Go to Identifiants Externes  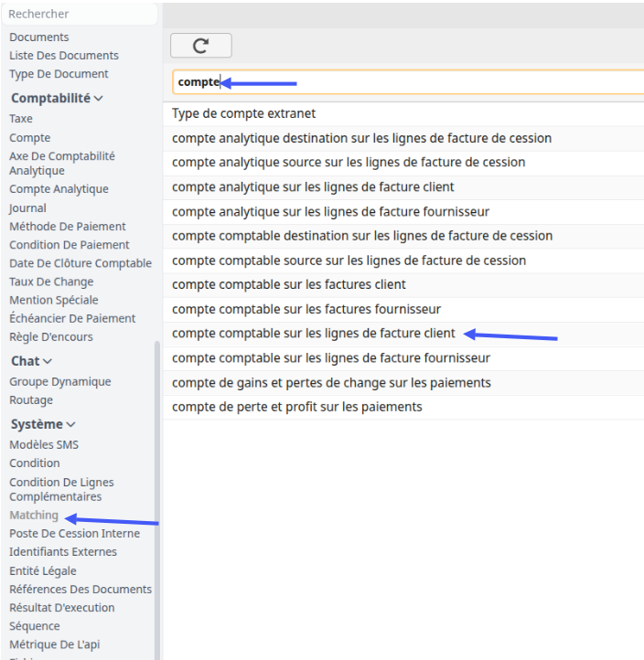coord(63,552)
